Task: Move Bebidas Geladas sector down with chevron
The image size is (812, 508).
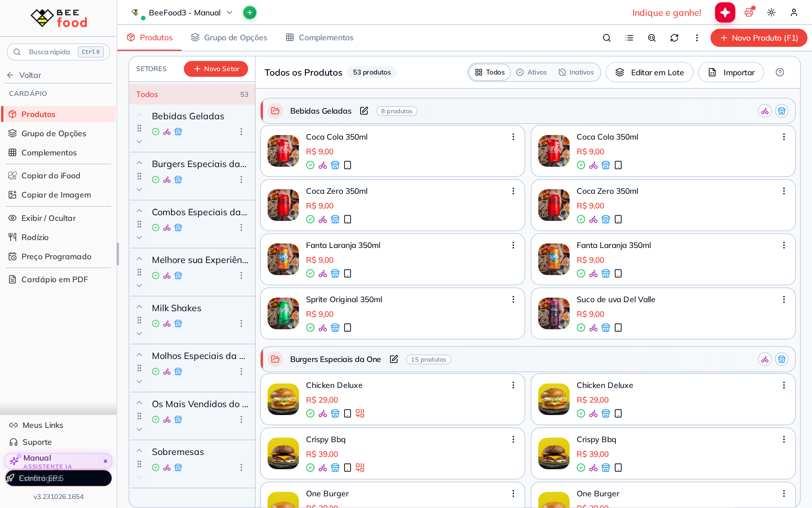Action: [139, 141]
